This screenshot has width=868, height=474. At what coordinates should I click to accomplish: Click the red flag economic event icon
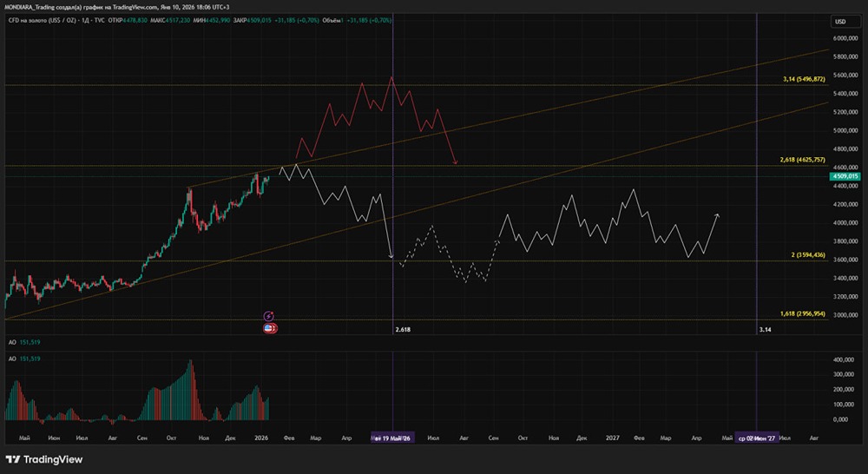click(270, 329)
